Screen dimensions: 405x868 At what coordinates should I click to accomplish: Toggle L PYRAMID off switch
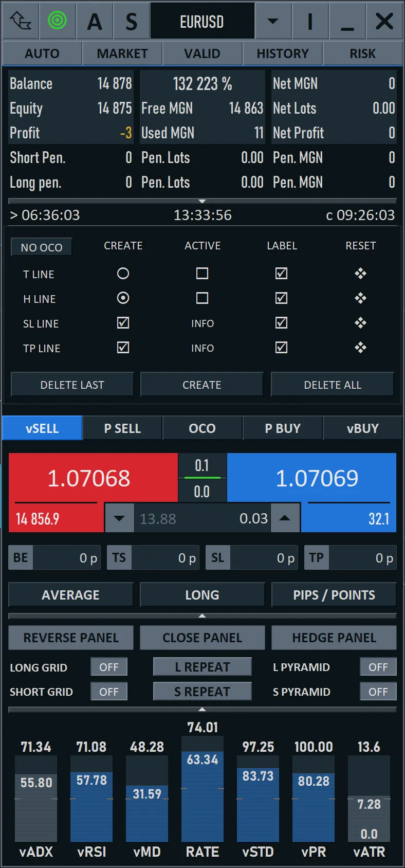[378, 667]
